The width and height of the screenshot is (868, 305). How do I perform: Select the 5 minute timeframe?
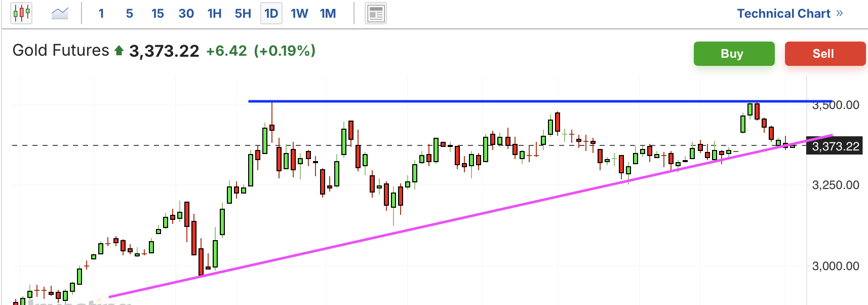pos(130,13)
